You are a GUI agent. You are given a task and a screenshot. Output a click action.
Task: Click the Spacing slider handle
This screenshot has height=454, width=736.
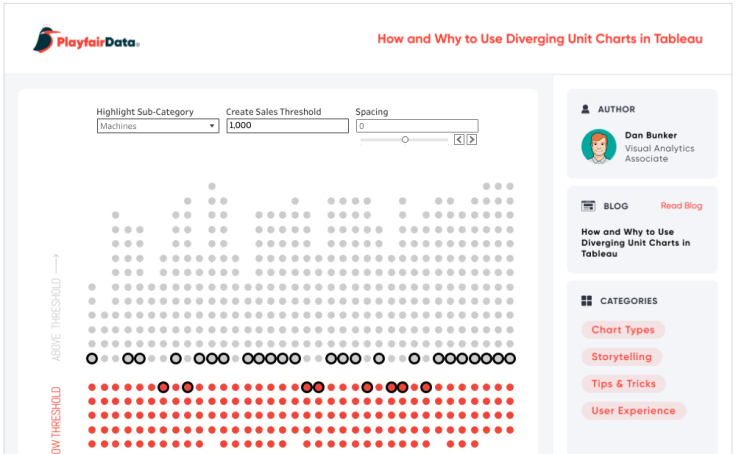(x=405, y=139)
